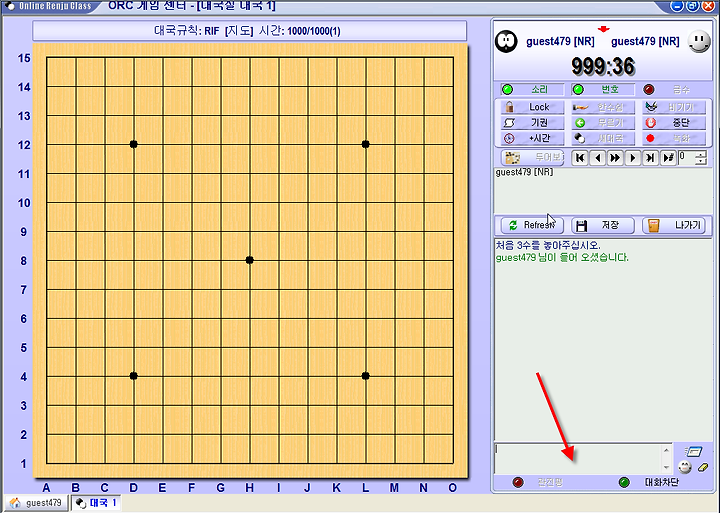
Task: Click the padlock Lock button
Action: click(533, 107)
